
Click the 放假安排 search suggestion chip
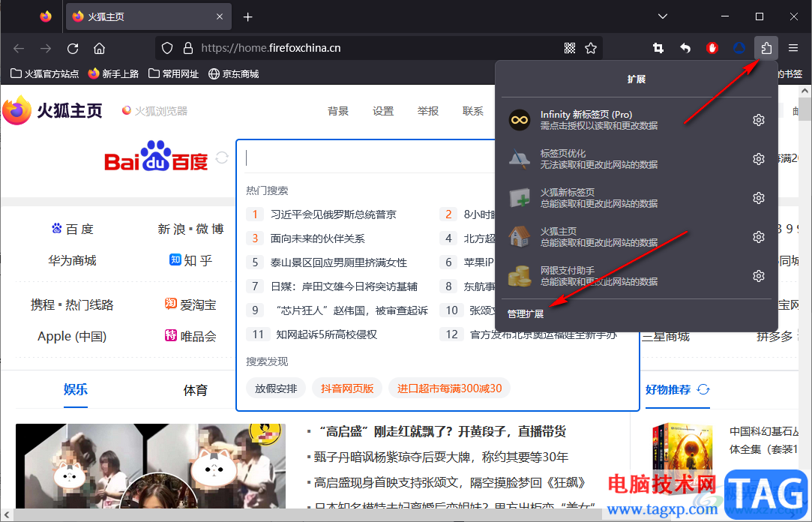pos(276,388)
